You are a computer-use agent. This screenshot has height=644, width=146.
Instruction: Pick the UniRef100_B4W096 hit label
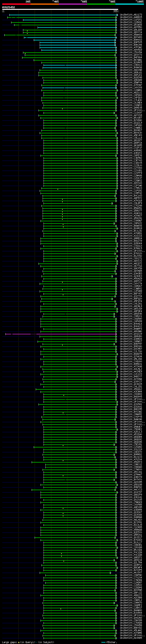pyautogui.click(x=131, y=419)
